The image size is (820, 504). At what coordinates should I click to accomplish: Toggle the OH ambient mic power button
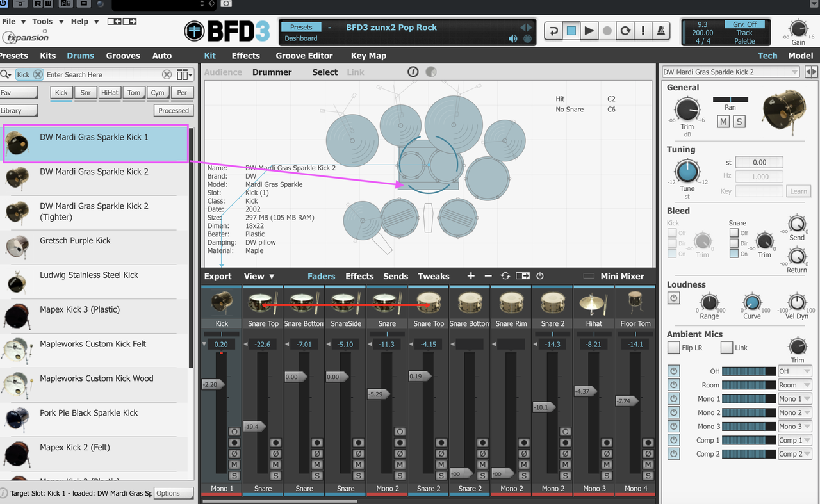673,371
